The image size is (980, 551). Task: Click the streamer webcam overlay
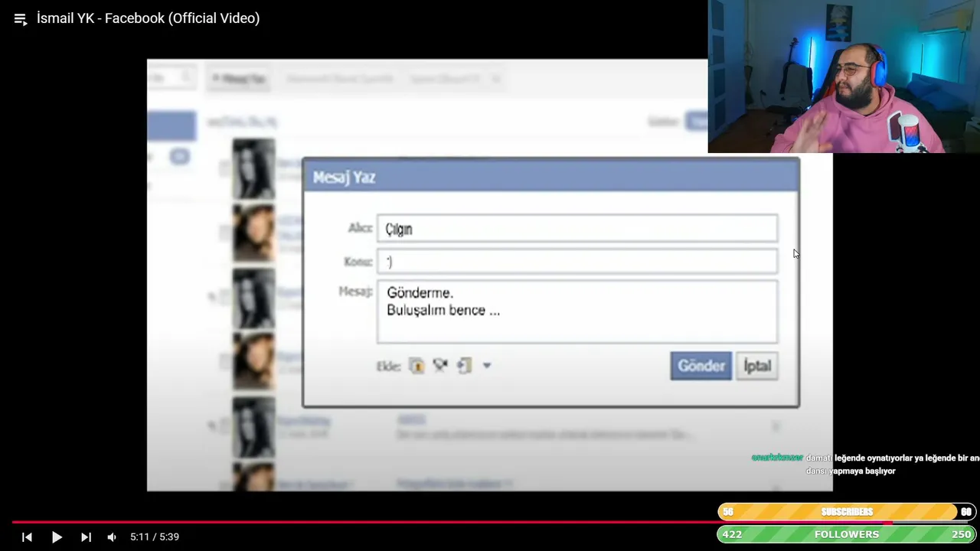(844, 77)
